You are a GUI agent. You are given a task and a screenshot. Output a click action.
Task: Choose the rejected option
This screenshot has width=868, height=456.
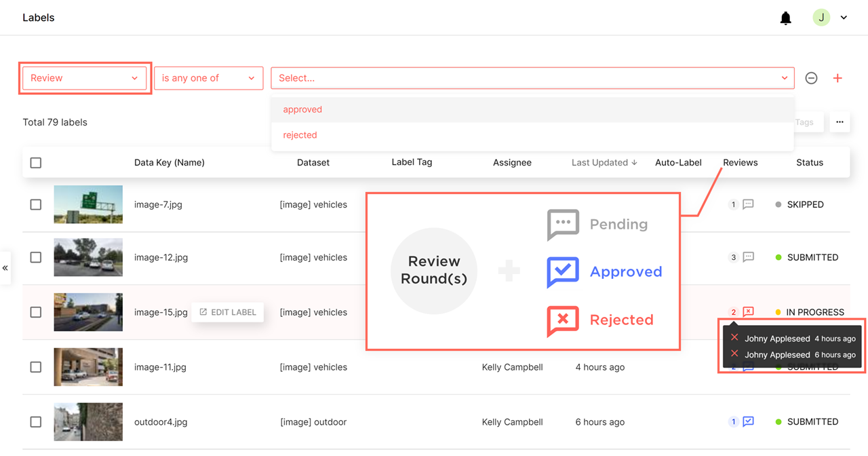532,135
